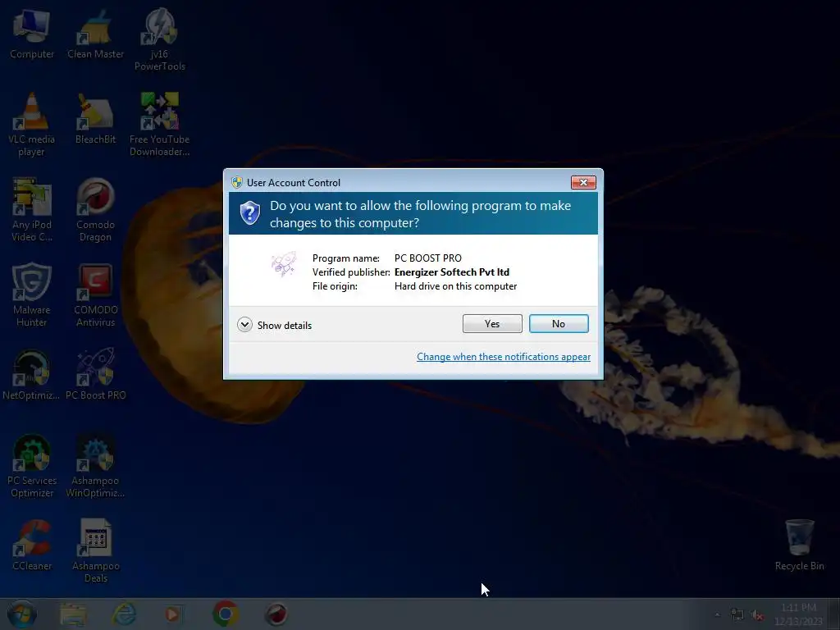Select Free YouTube Downloader shortcut
The image size is (840, 630).
(x=159, y=125)
